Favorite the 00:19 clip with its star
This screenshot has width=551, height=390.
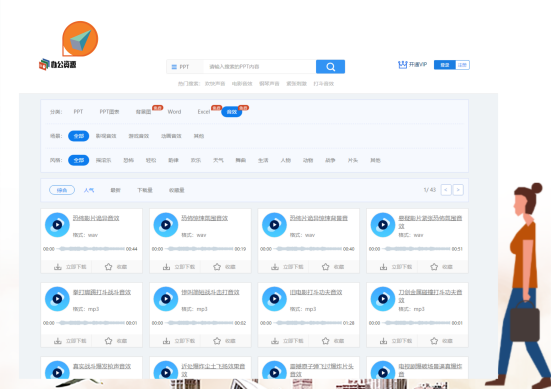point(217,267)
